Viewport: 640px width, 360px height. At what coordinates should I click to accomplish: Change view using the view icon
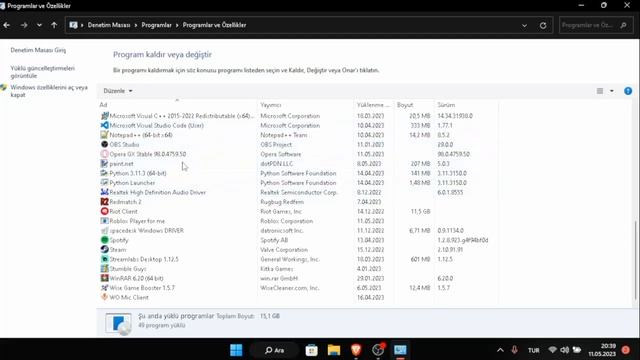point(600,91)
